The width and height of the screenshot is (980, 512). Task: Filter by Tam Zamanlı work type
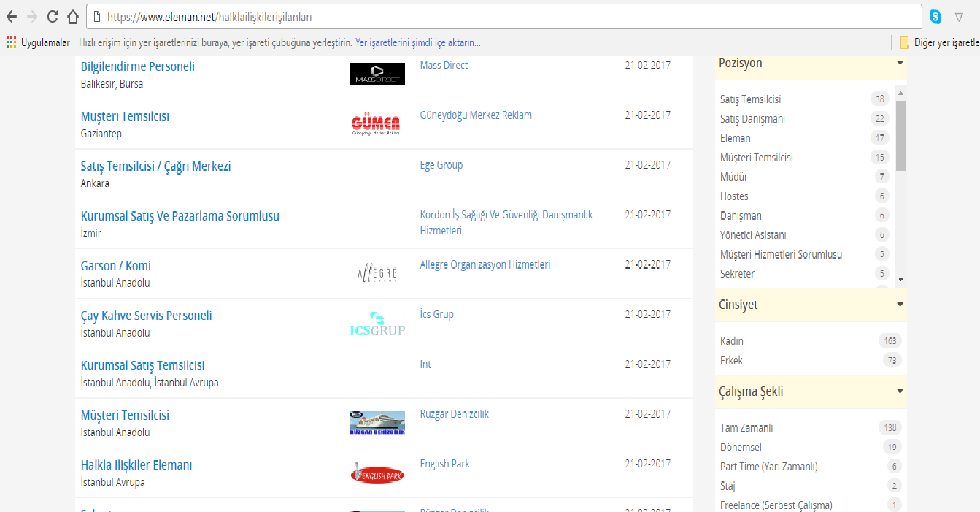[x=746, y=428]
